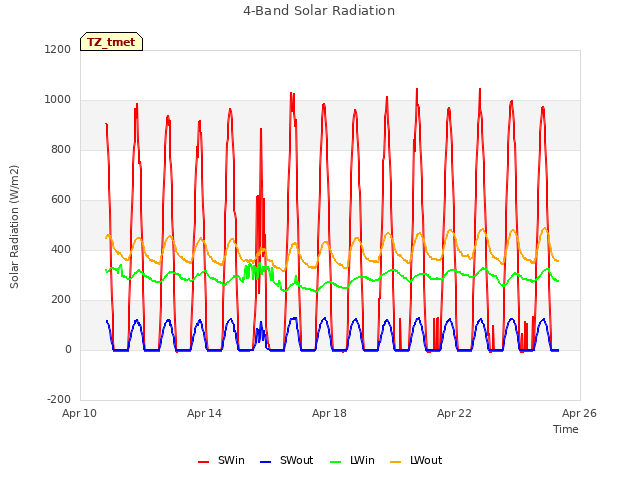Image resolution: width=640 pixels, height=480 pixels.
Task: Click the green LWin legend color marker
Action: [x=335, y=462]
